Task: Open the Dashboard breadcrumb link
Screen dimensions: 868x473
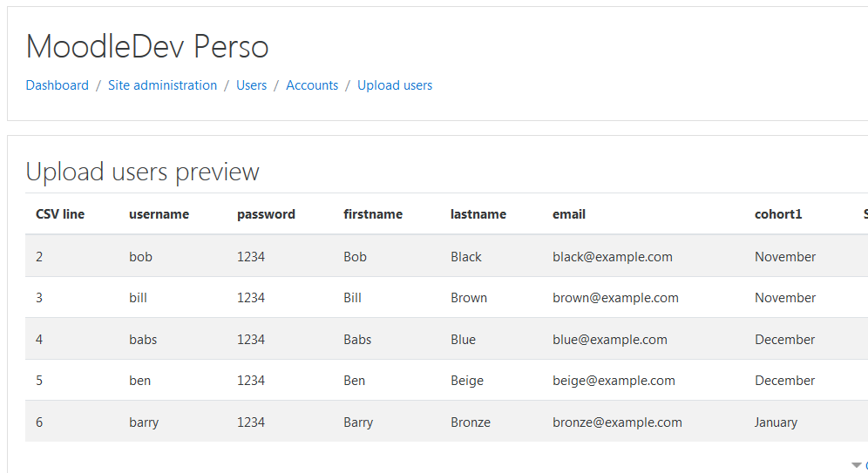Action: pyautogui.click(x=57, y=85)
